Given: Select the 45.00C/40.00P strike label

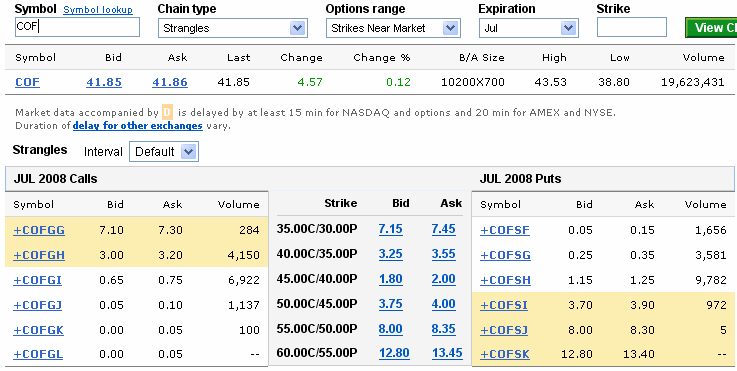Looking at the screenshot, I should 317,279.
